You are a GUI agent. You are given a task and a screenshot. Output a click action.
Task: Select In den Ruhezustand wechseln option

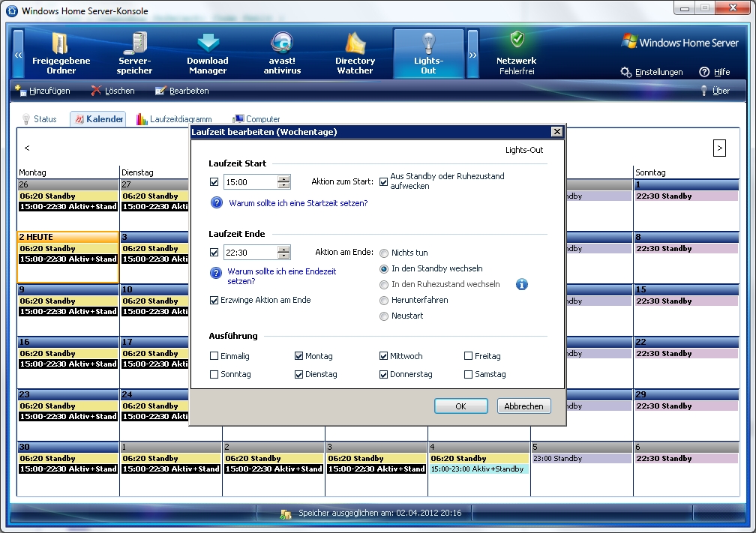tap(384, 285)
